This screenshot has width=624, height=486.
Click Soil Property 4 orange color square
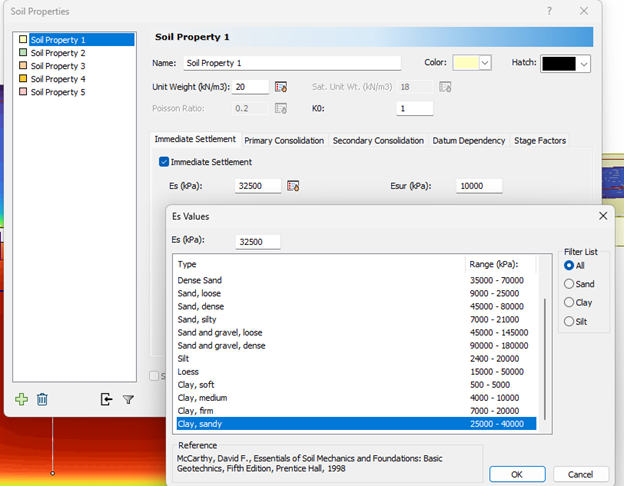pos(23,78)
